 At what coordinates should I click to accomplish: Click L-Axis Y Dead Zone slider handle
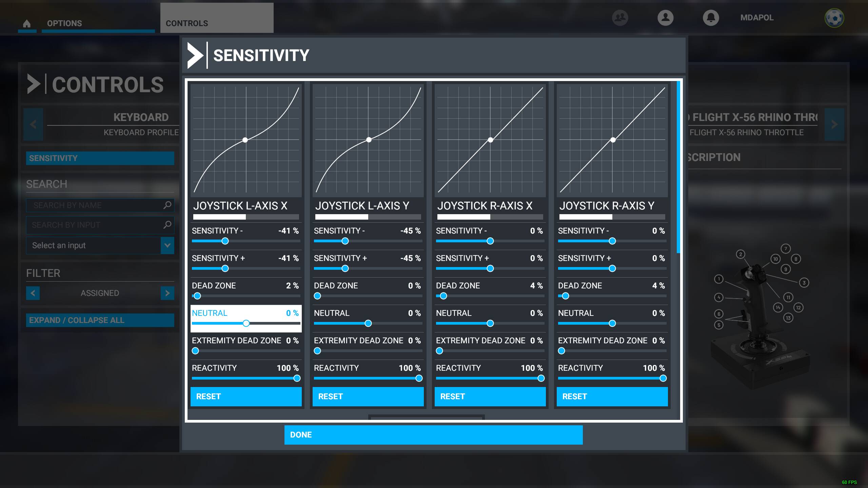317,296
